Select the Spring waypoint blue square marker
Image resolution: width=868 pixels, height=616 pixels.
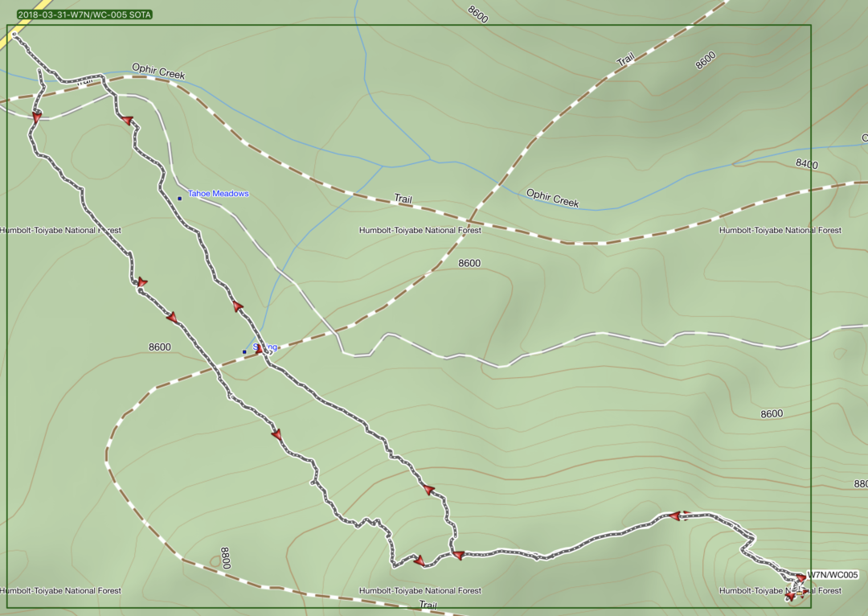[x=244, y=351]
